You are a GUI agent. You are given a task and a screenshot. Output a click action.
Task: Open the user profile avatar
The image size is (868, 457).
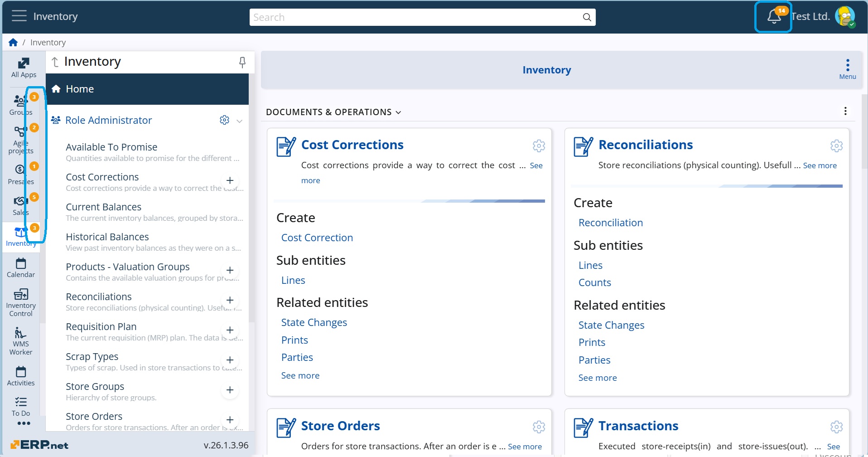coord(845,17)
